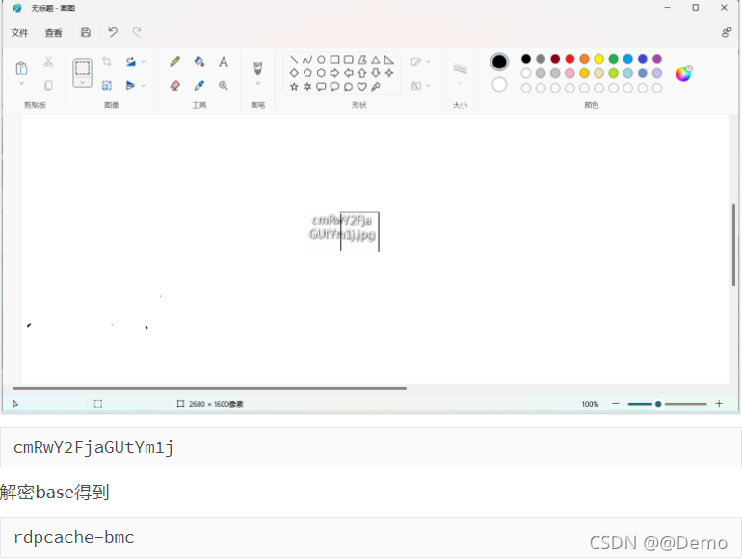742x560 pixels.
Task: Select the Oval shape
Action: (x=321, y=59)
